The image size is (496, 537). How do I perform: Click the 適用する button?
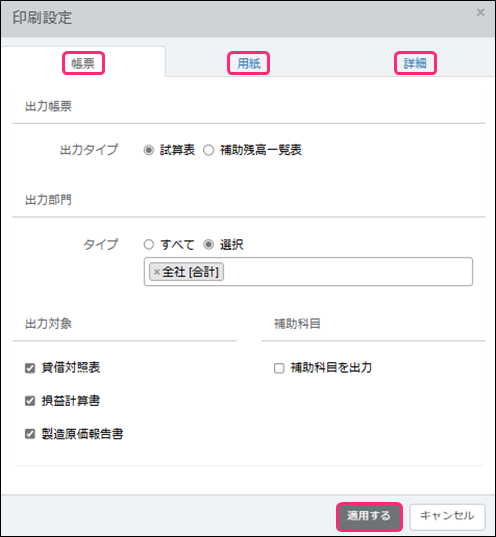[x=369, y=516]
